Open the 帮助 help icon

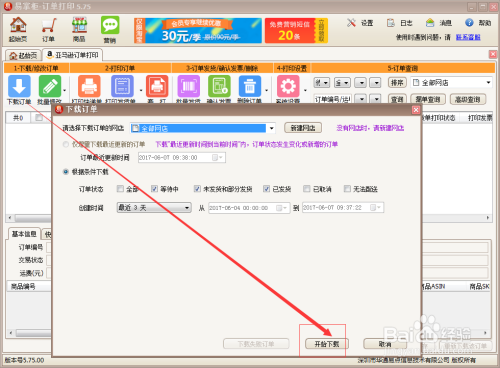click(478, 23)
